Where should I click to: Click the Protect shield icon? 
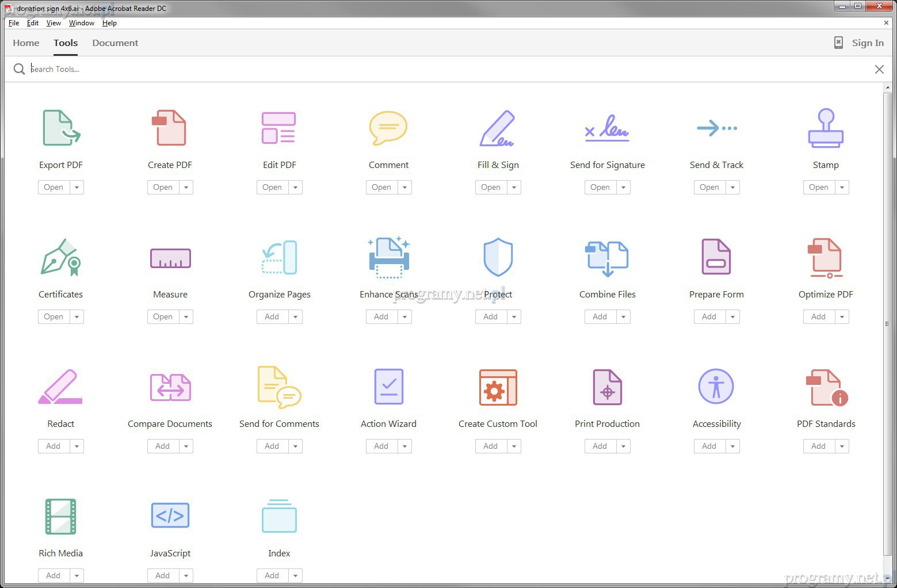point(498,257)
